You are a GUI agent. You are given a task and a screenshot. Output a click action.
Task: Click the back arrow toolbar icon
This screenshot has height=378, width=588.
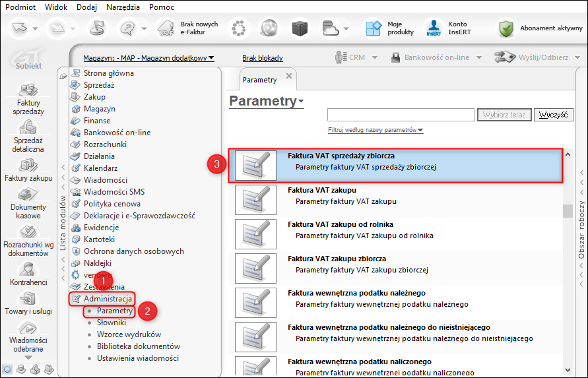pos(20,28)
